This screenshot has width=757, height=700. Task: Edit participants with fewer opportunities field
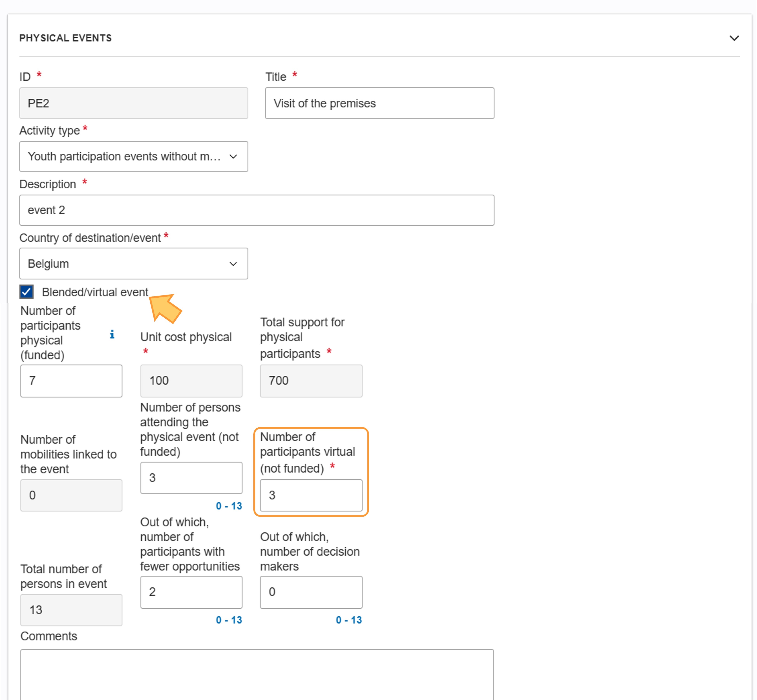point(191,592)
